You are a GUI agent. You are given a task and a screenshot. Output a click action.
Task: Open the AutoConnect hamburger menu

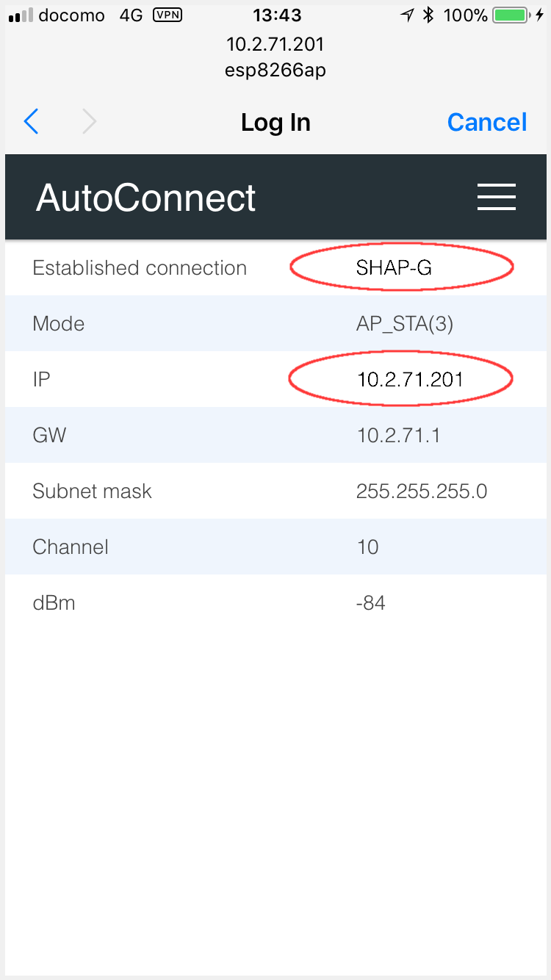(x=496, y=197)
